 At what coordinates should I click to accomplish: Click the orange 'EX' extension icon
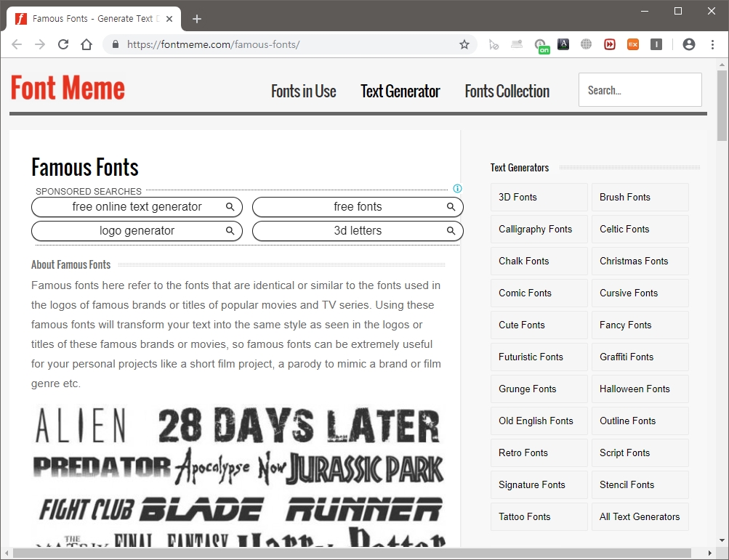coord(633,44)
